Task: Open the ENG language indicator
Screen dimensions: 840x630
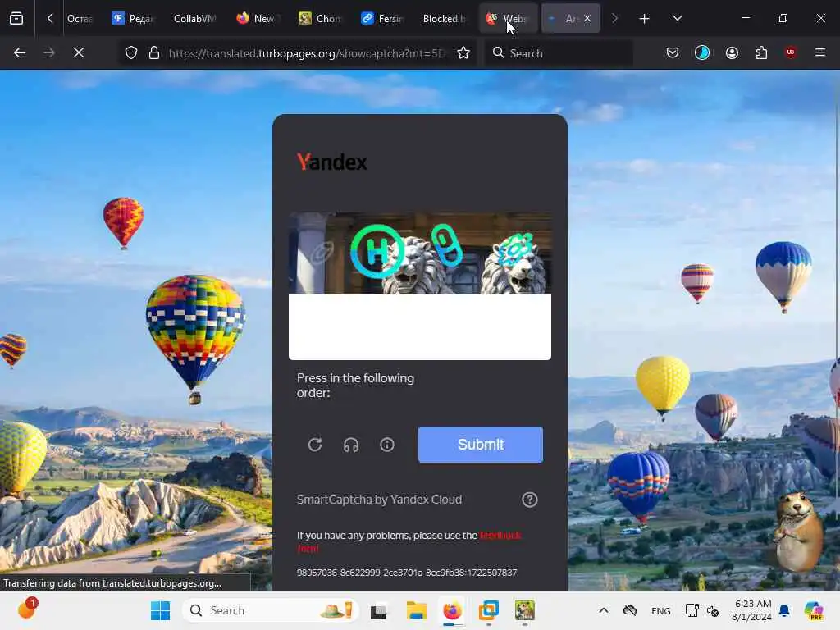Action: click(x=660, y=610)
